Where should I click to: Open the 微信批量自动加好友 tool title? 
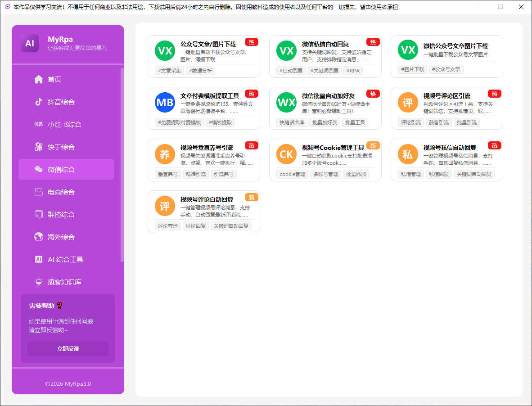click(328, 96)
